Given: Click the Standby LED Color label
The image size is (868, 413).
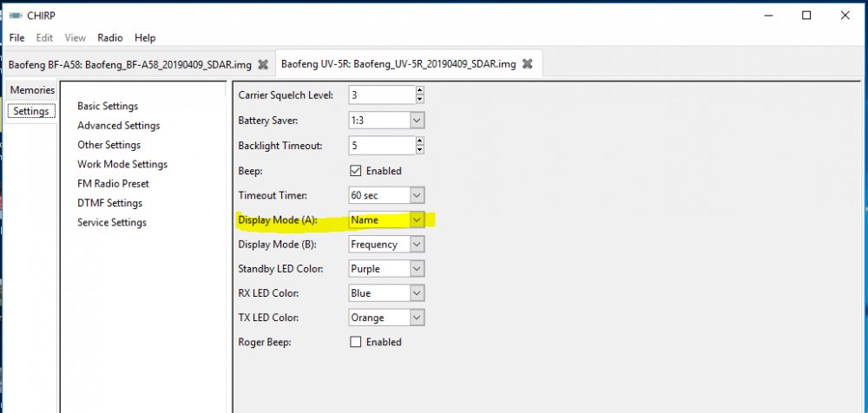Looking at the screenshot, I should 280,268.
